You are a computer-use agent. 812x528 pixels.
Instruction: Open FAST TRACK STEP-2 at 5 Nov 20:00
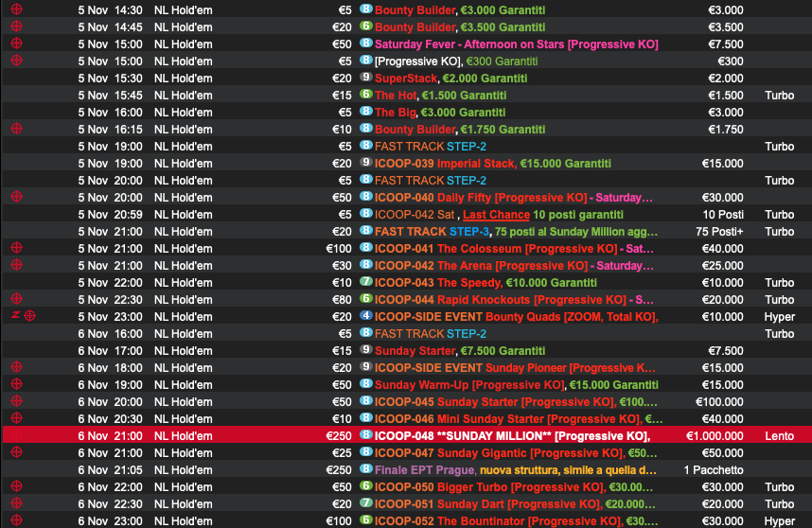431,181
